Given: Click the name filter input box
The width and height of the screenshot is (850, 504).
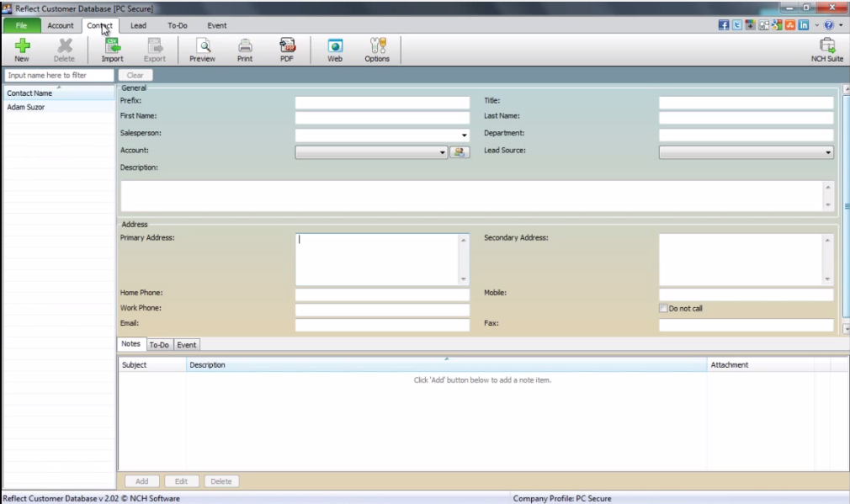Looking at the screenshot, I should [60, 76].
